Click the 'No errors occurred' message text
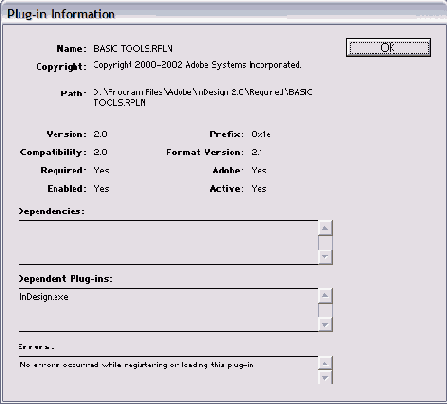 click(136, 365)
